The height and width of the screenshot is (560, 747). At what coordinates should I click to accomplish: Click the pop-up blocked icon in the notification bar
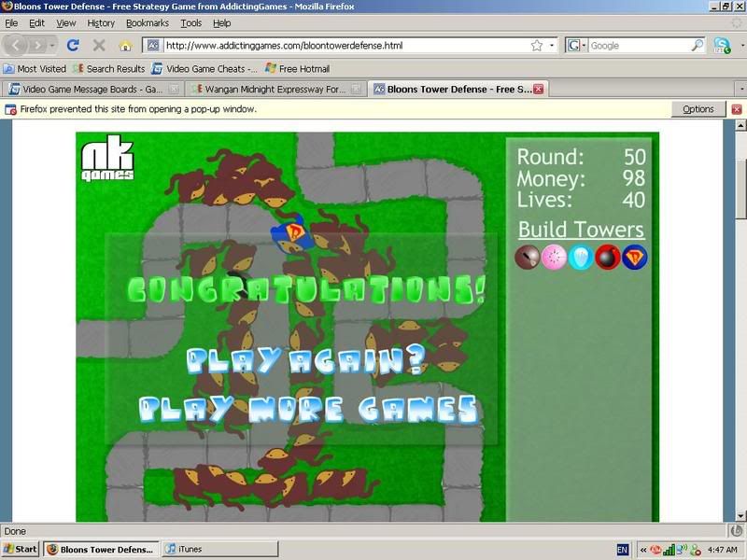coord(10,109)
